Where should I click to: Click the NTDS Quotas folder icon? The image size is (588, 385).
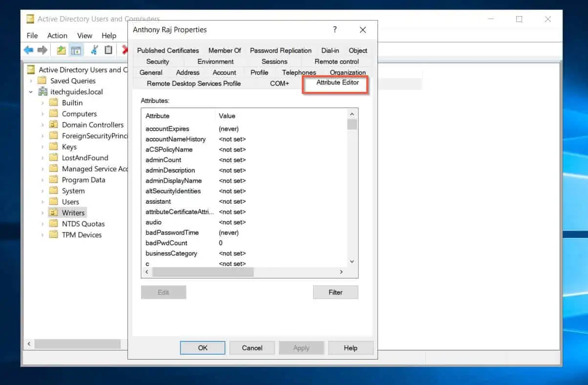(54, 224)
